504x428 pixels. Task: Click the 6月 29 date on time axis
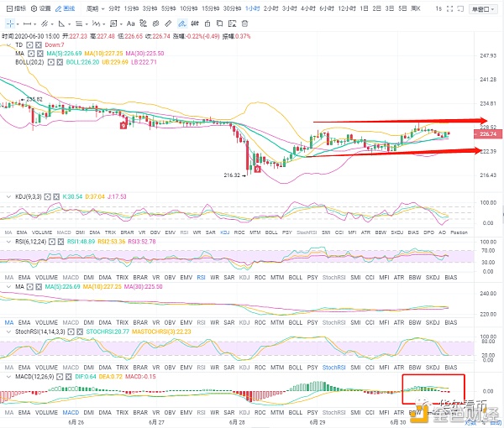[318, 422]
